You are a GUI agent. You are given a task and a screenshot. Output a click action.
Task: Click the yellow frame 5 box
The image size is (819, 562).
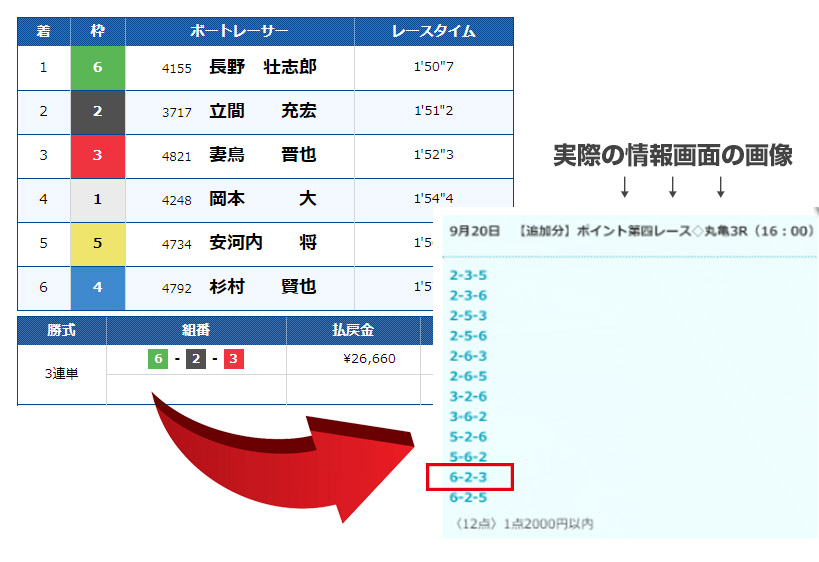(x=97, y=243)
